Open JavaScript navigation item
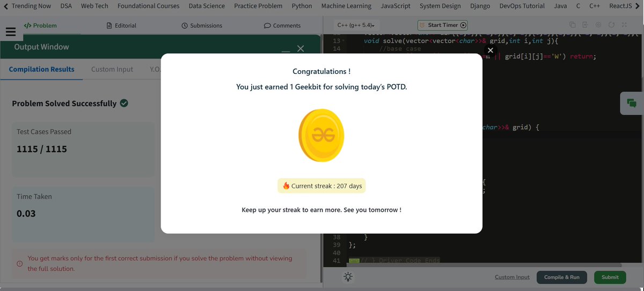This screenshot has height=291, width=644. click(396, 6)
